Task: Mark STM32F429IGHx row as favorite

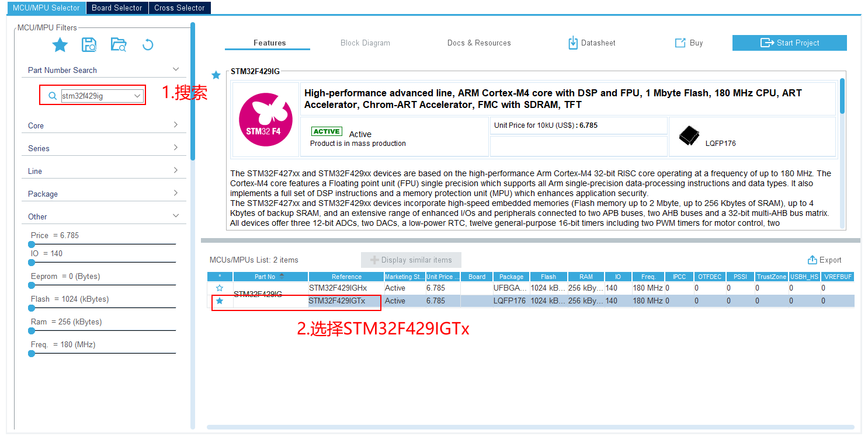Action: (220, 288)
